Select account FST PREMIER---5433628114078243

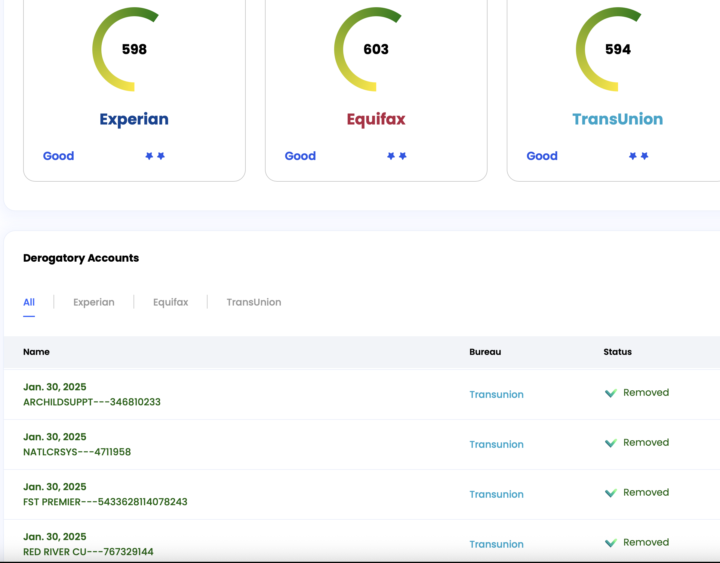coord(105,502)
